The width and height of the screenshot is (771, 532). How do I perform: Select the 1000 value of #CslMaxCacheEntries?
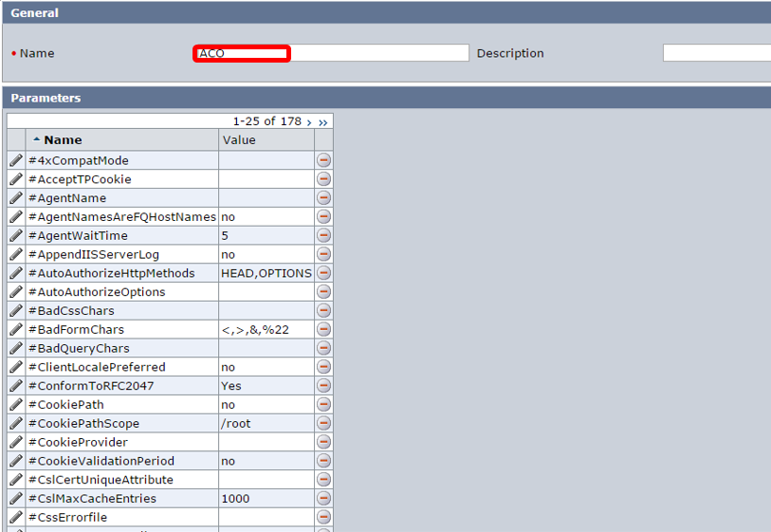point(235,499)
